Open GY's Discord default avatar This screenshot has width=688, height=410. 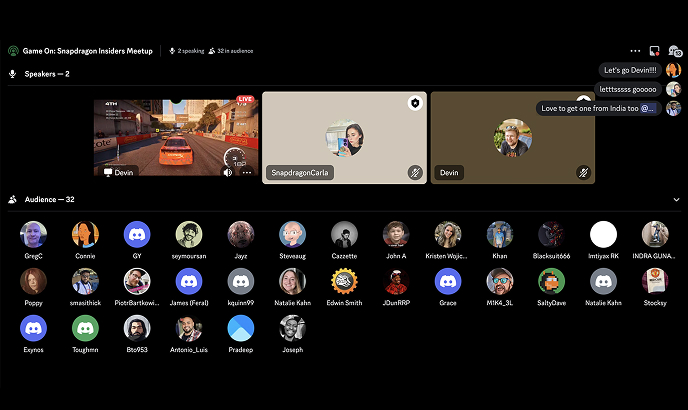pos(137,234)
